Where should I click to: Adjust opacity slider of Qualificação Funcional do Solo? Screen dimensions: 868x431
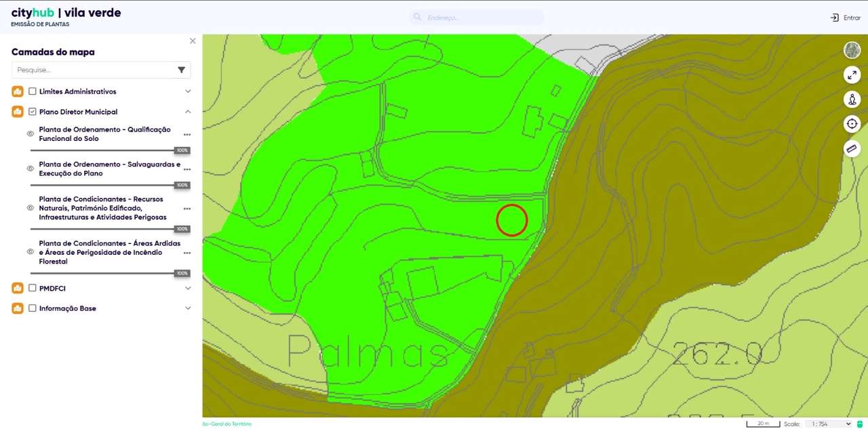click(110, 150)
